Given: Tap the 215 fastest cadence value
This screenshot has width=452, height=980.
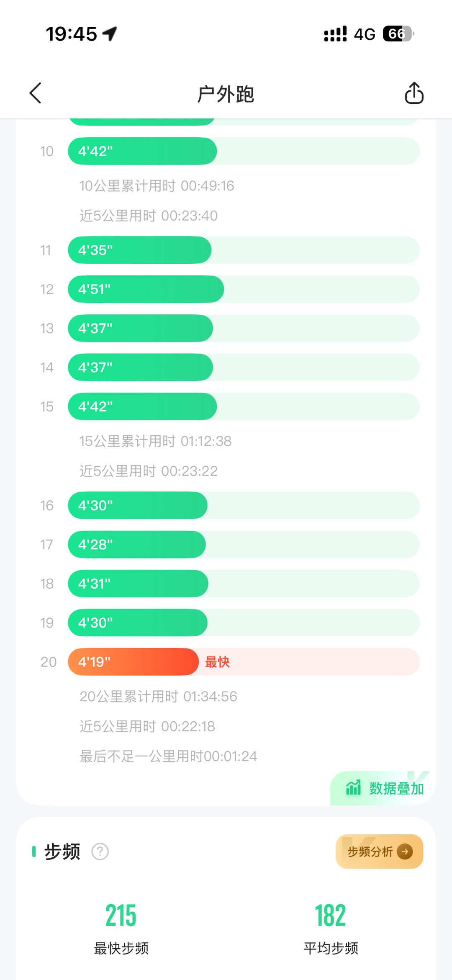Looking at the screenshot, I should [121, 916].
